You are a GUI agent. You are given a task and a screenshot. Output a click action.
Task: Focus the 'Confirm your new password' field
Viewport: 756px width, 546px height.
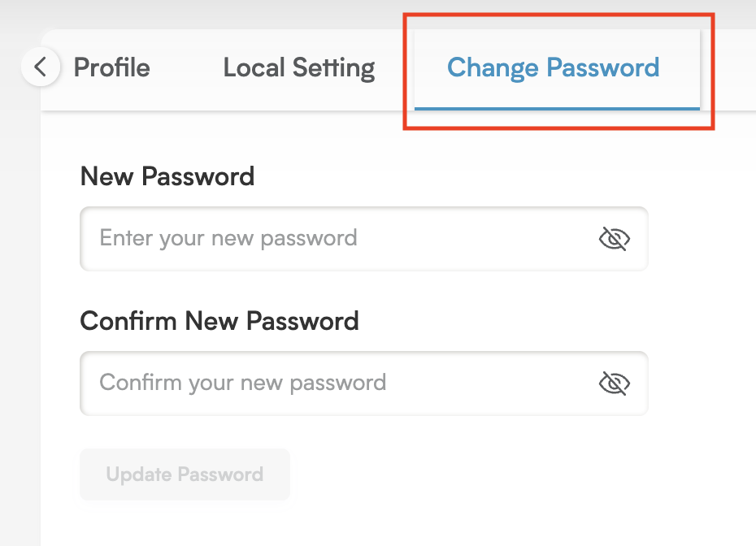364,383
